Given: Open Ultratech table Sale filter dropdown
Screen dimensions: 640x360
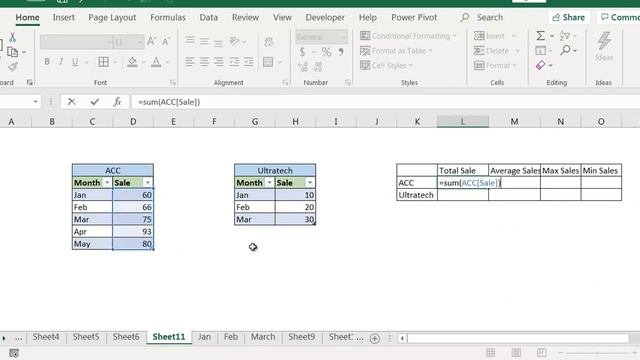Looking at the screenshot, I should 310,182.
